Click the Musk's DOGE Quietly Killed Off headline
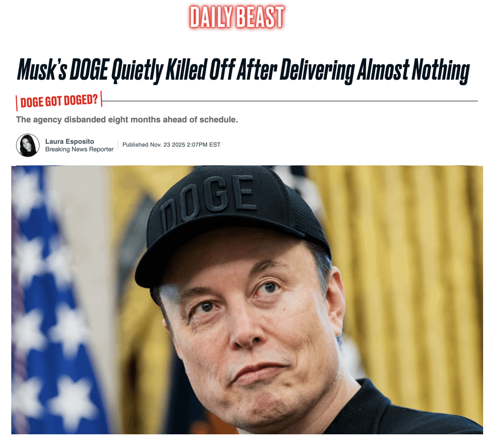492x448 pixels. 243,70
